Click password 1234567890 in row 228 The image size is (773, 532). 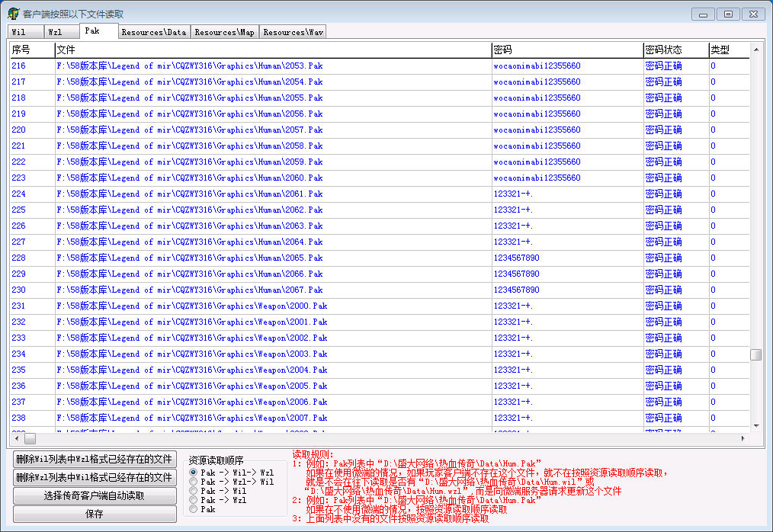click(x=517, y=258)
